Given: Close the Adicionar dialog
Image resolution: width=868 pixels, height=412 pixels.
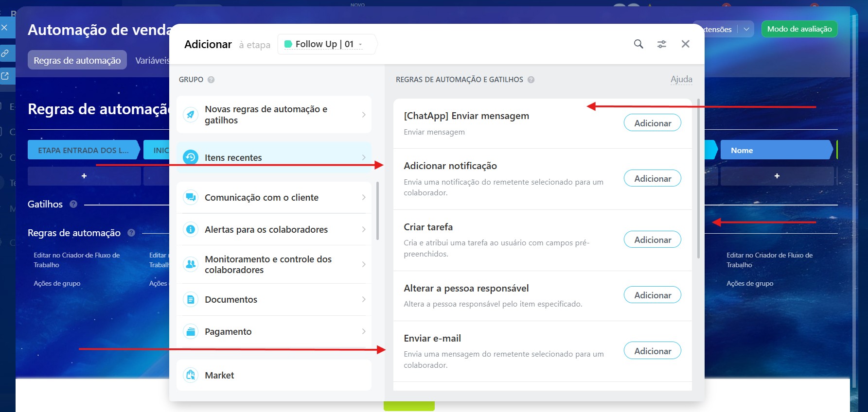Looking at the screenshot, I should (x=686, y=44).
